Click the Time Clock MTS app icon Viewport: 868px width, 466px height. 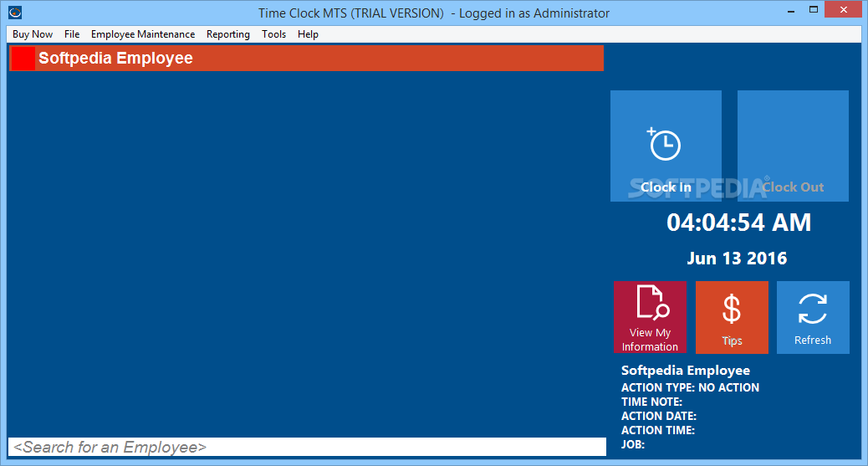point(15,12)
